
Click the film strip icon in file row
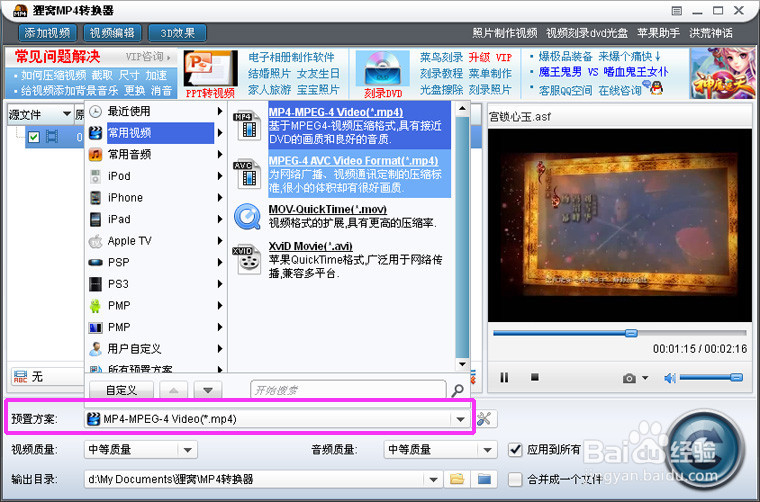52,137
